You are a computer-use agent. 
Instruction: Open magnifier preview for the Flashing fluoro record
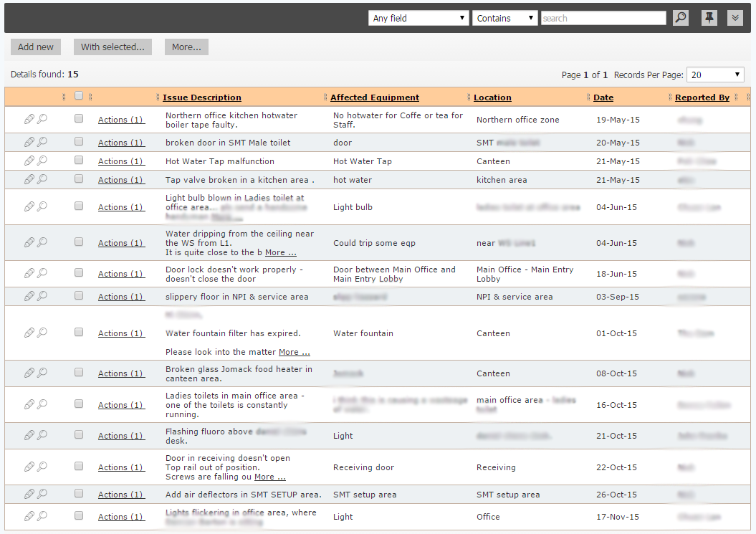click(42, 434)
